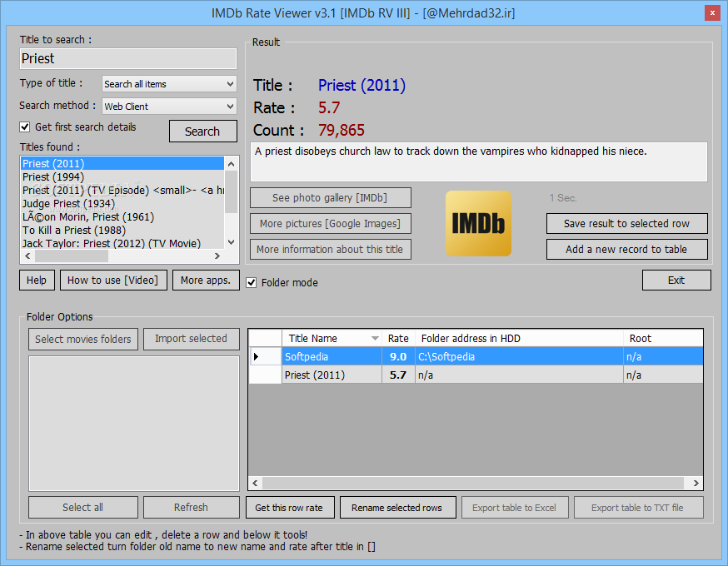The height and width of the screenshot is (566, 728).
Task: Click table horizontal scroll left arrow
Action: pyautogui.click(x=256, y=483)
